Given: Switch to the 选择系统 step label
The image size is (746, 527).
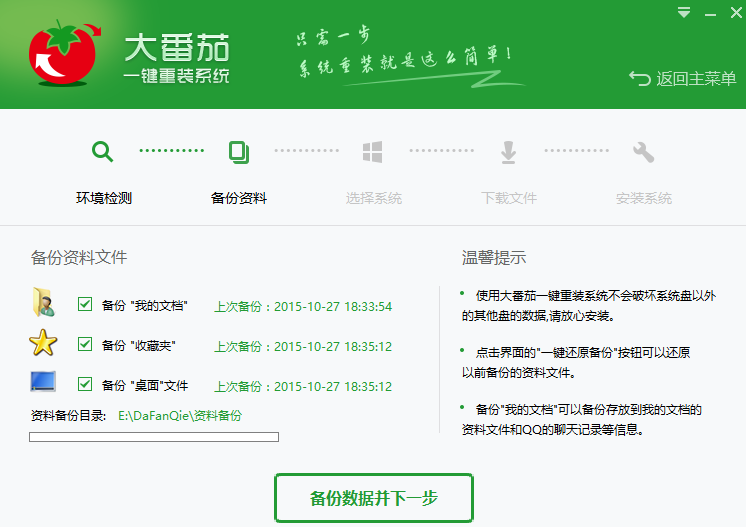Looking at the screenshot, I should click(x=373, y=198).
